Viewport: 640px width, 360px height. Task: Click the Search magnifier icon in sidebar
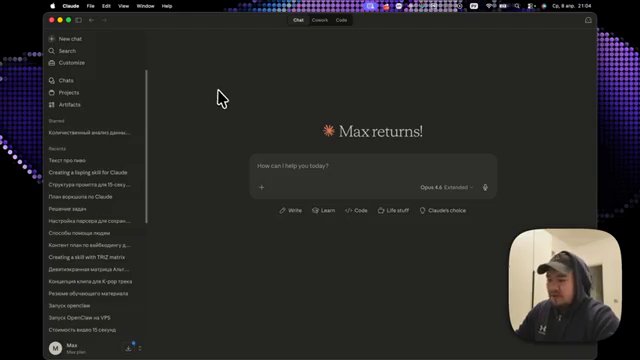click(x=51, y=51)
